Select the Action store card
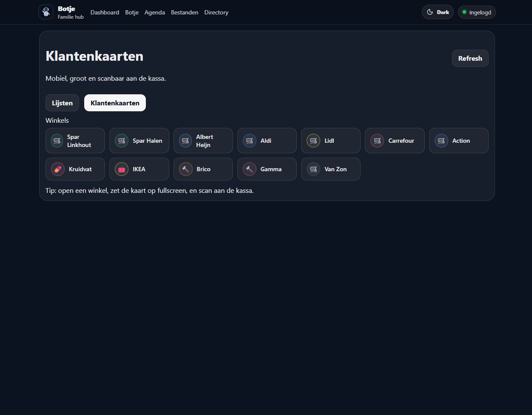Screen dimensions: 532x415 tap(459, 141)
